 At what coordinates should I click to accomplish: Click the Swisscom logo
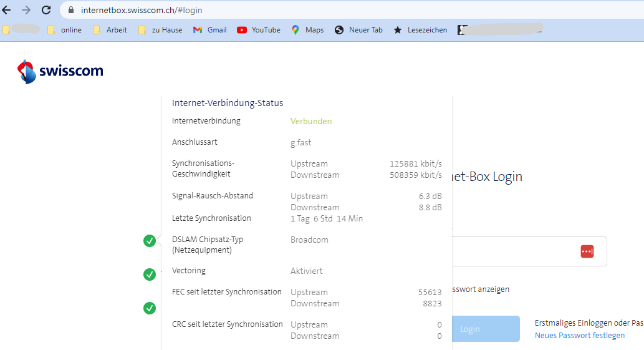pos(60,71)
